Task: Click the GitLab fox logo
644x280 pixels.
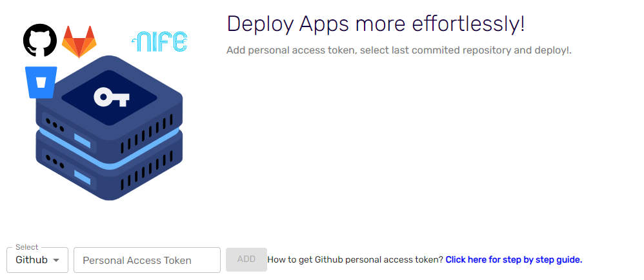Action: pos(79,42)
